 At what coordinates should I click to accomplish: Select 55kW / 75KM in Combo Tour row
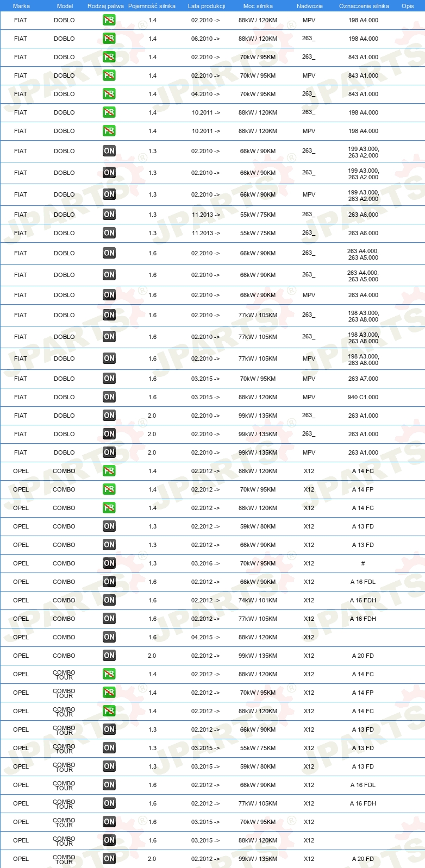tap(258, 748)
